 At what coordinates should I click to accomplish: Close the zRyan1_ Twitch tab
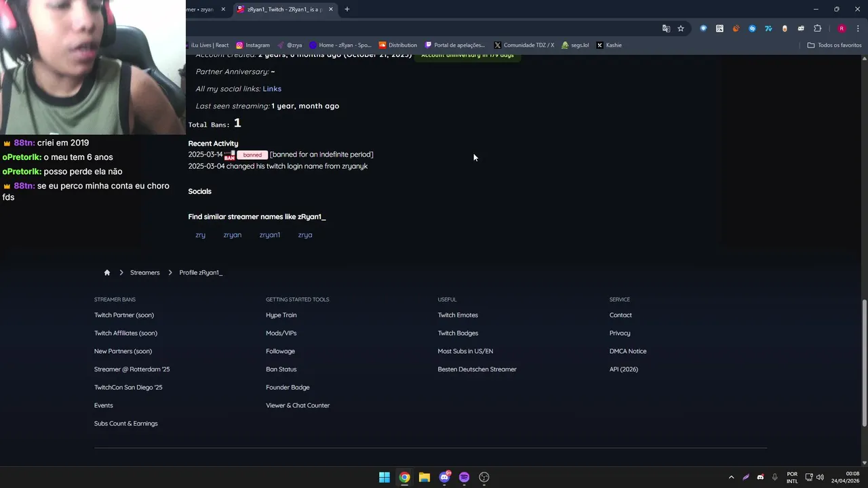(331, 9)
